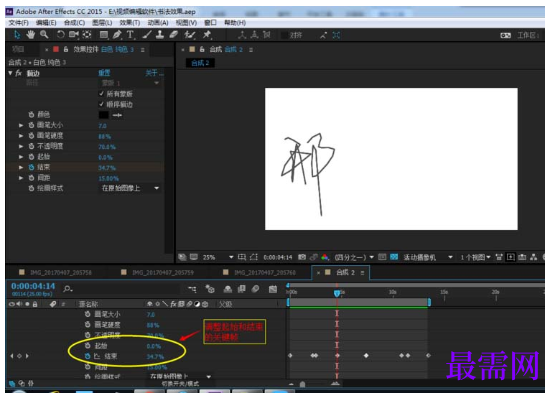Click the world axis mode icon in toolbar
The width and height of the screenshot is (558, 397).
pyautogui.click(x=254, y=35)
